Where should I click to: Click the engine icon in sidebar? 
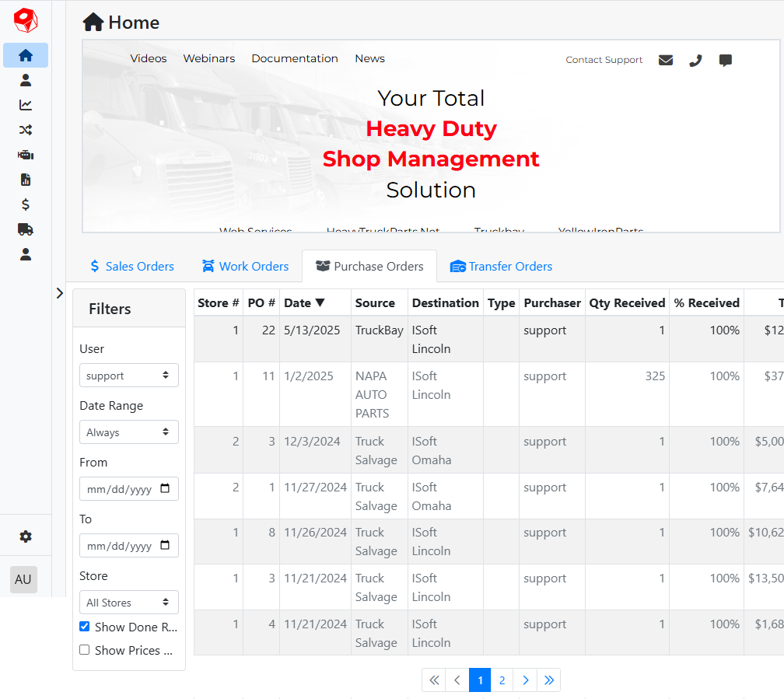[x=26, y=155]
